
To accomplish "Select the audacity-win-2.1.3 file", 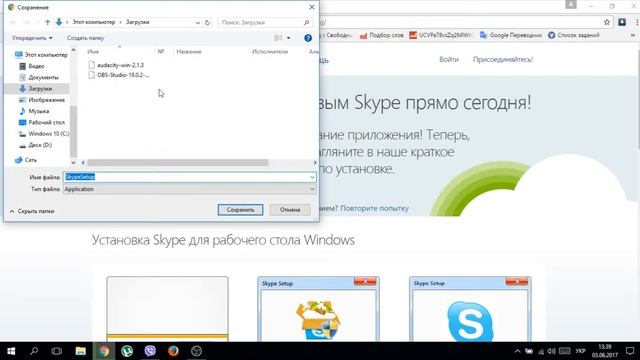I will [x=116, y=65].
